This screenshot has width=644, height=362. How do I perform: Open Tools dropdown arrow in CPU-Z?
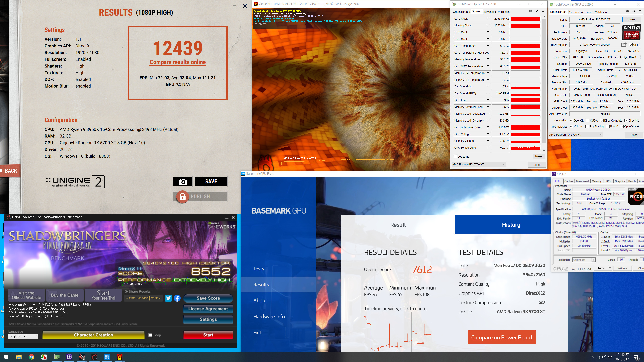(610, 268)
